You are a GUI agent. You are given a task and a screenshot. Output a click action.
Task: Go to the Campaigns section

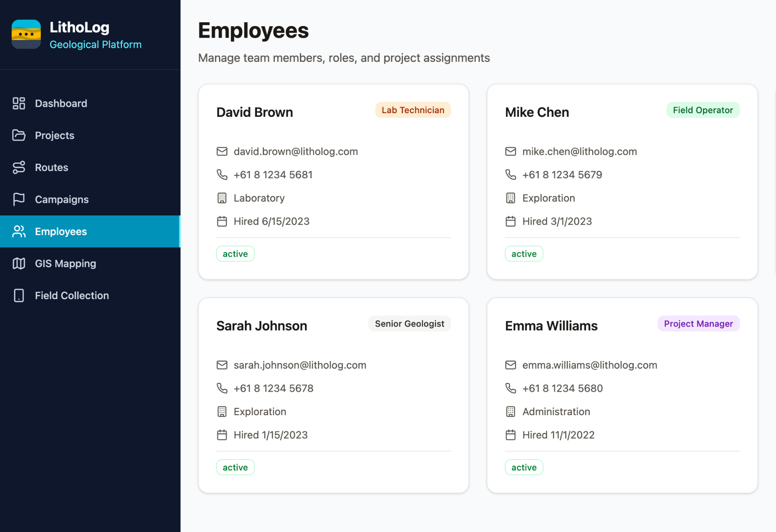pyautogui.click(x=61, y=199)
